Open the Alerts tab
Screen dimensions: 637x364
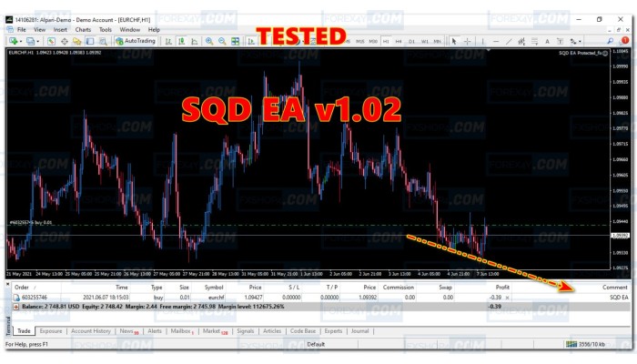pos(155,331)
